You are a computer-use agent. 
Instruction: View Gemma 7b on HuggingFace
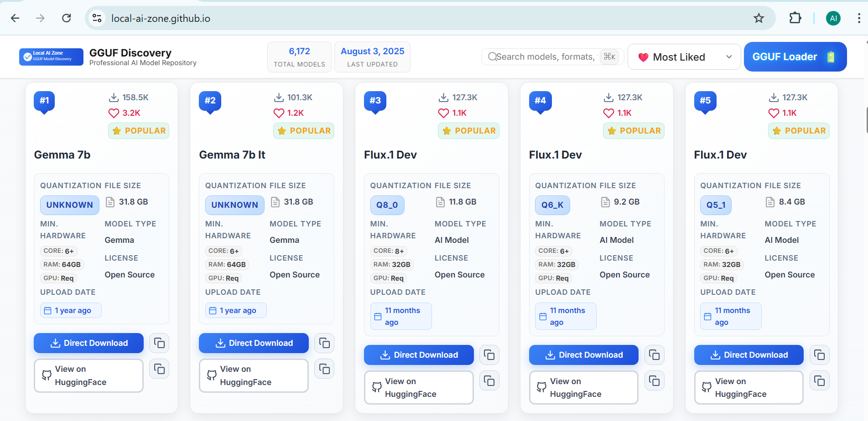(x=88, y=375)
